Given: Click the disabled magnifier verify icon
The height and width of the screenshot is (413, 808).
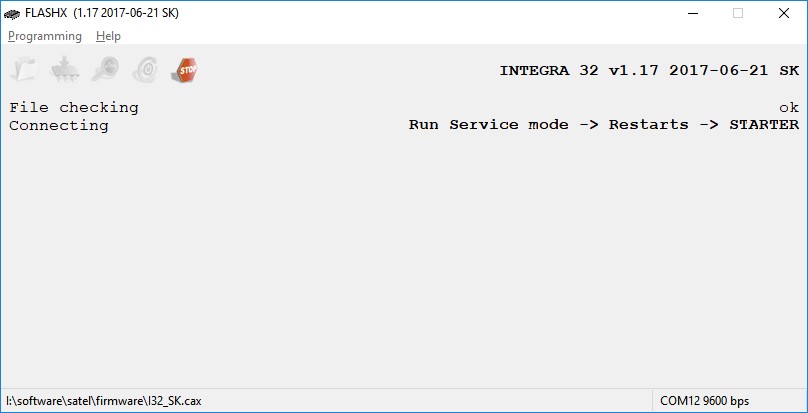Looking at the screenshot, I should click(105, 69).
